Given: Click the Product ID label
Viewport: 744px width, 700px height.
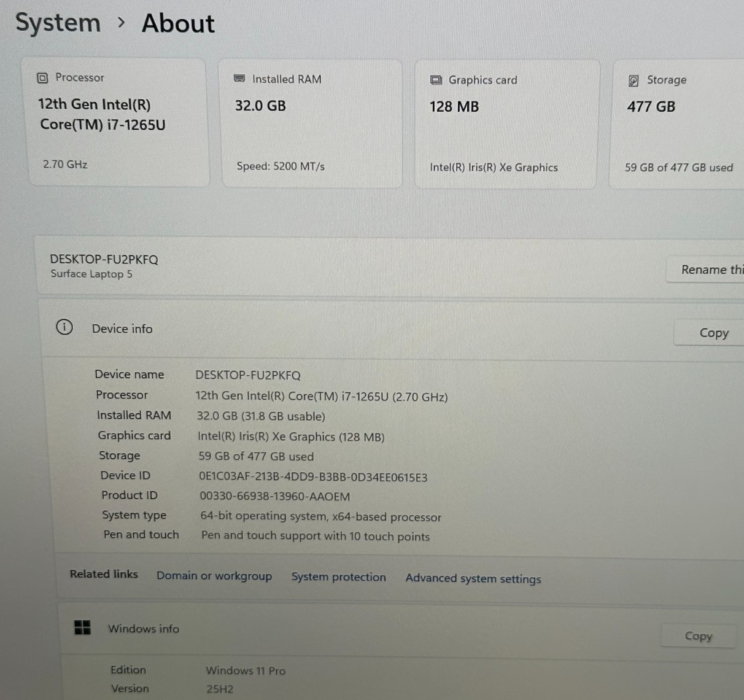Looking at the screenshot, I should 130,495.
